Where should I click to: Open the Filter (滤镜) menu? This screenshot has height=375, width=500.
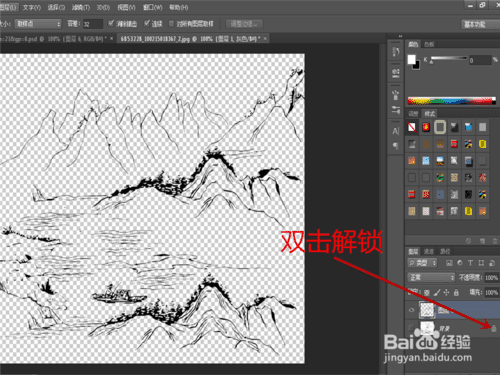(x=81, y=7)
